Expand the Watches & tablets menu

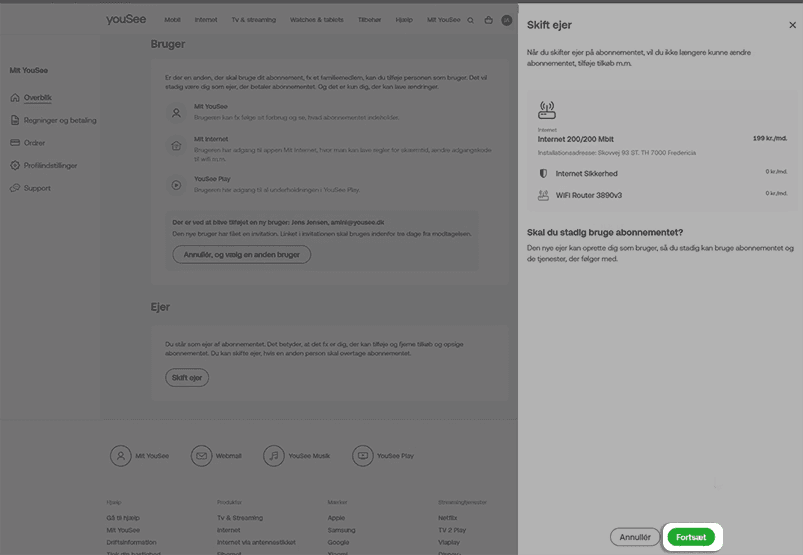click(x=315, y=20)
